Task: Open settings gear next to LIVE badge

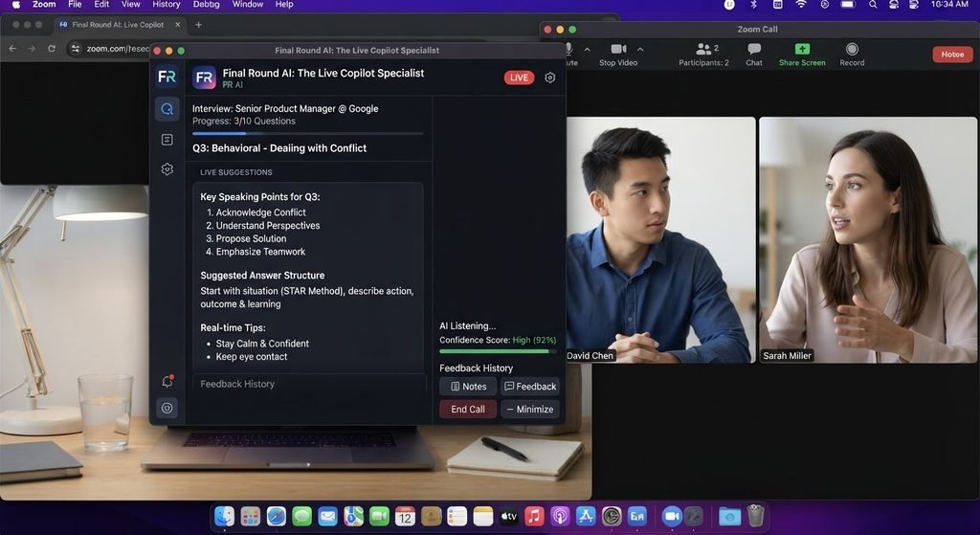Action: coord(550,78)
